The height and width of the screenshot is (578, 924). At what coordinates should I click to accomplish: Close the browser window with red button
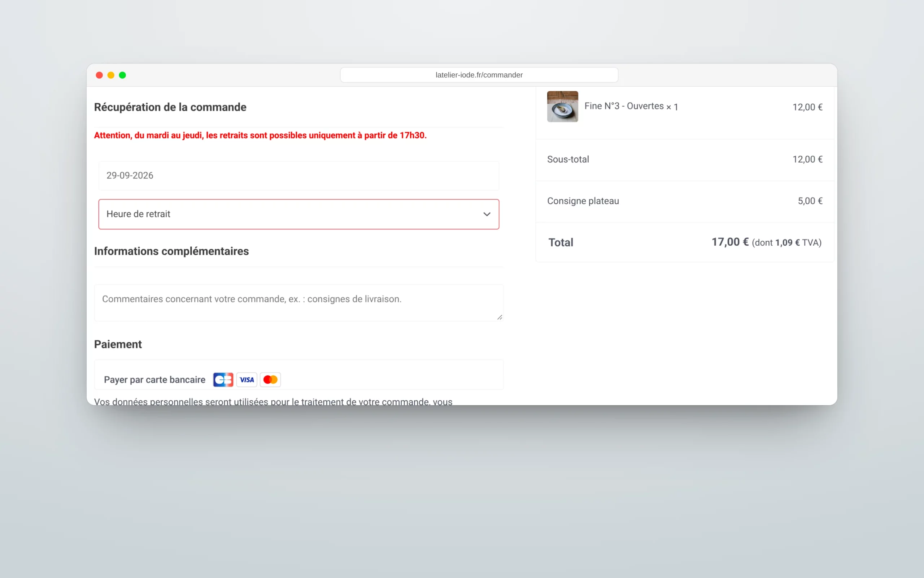(99, 75)
